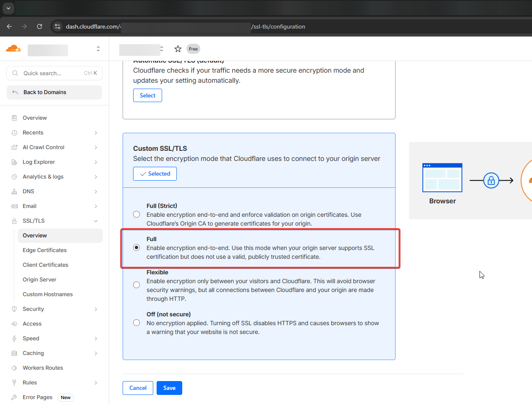Expand the Speed chevron
Image resolution: width=532 pixels, height=405 pixels.
96,339
